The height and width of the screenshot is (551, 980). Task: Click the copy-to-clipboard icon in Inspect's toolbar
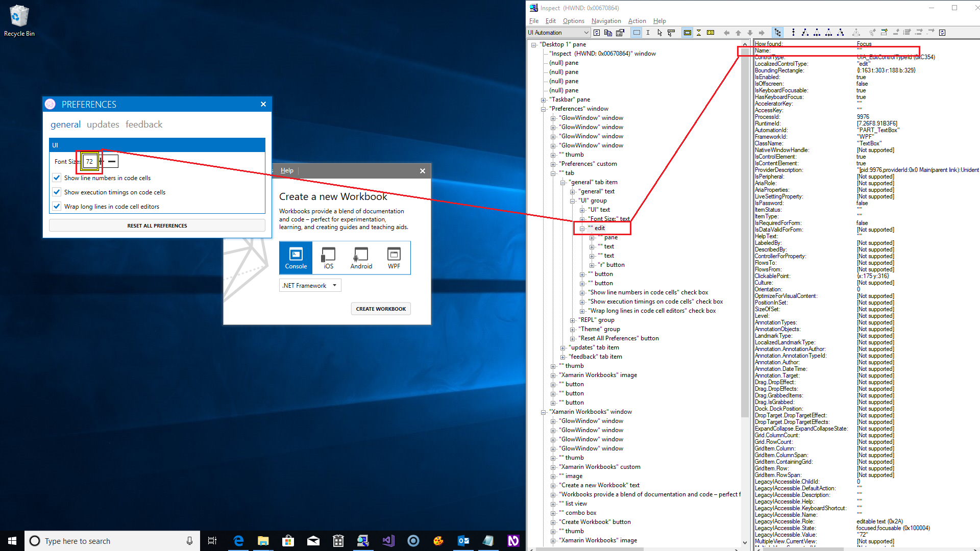[x=608, y=32]
